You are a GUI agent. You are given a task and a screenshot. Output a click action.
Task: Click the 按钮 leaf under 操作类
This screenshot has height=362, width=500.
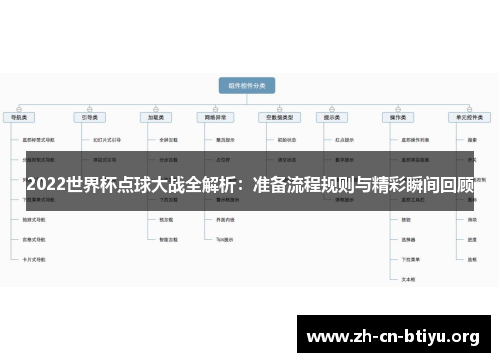pyautogui.click(x=406, y=220)
